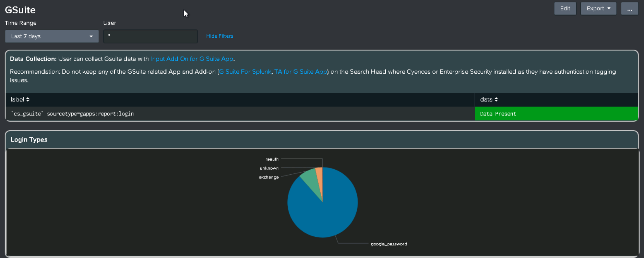The image size is (644, 258).
Task: Open the G Suite For Splunk link
Action: [x=245, y=72]
